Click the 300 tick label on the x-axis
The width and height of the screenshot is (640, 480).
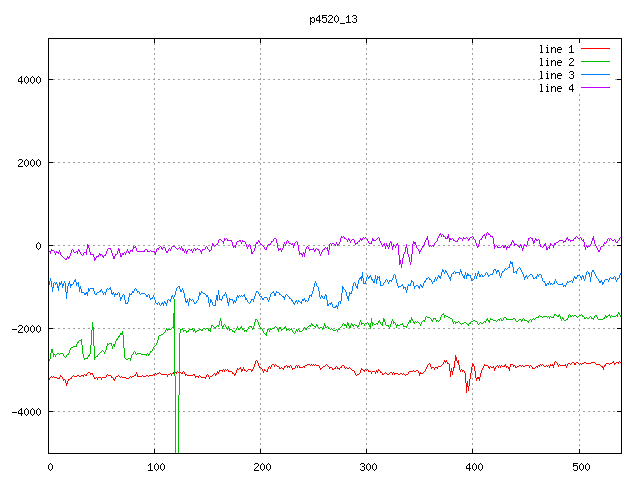367,466
